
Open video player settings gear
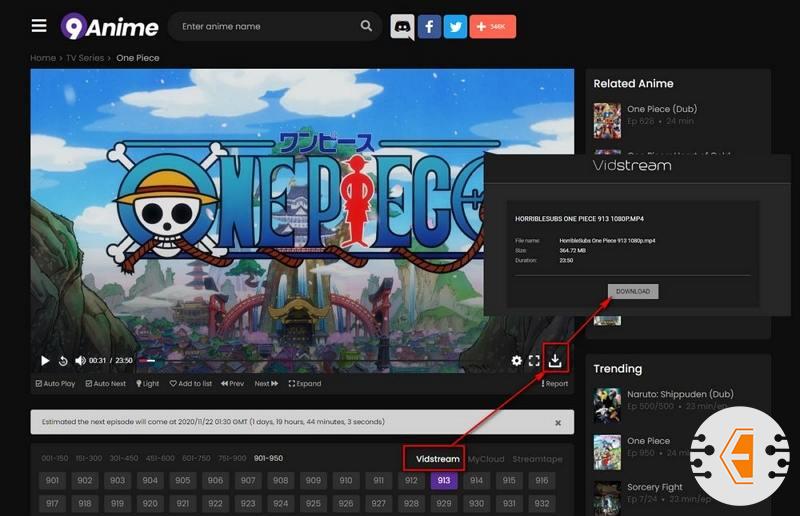[x=516, y=361]
